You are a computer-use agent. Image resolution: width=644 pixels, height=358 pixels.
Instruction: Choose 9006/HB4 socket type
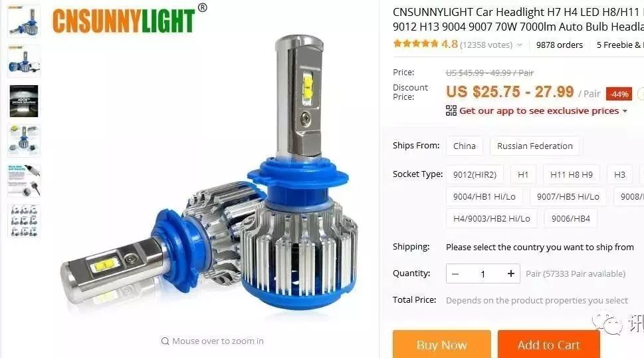click(570, 219)
